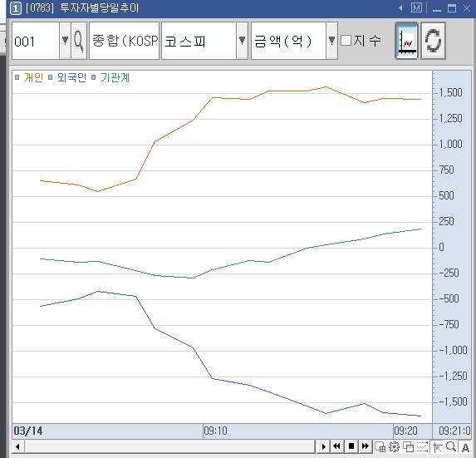Open the 금액(억) unit dropdown
Image resolution: width=476 pixels, height=458 pixels.
(x=331, y=41)
